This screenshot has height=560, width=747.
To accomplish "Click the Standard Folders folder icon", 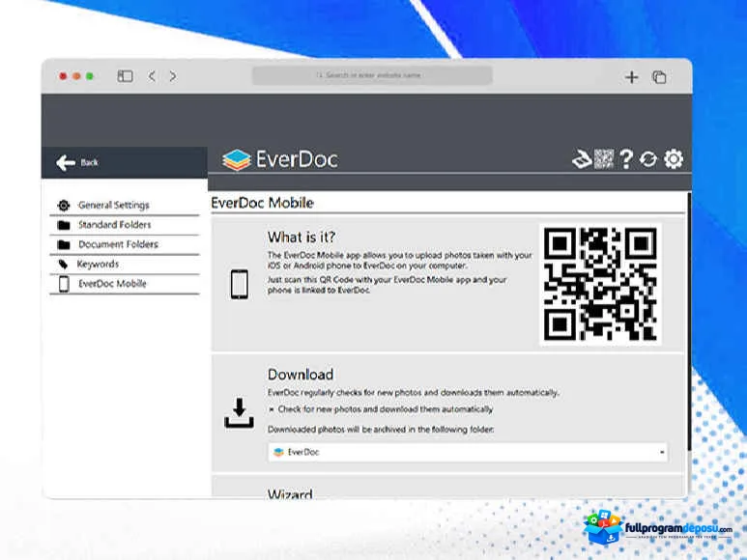I will click(64, 225).
